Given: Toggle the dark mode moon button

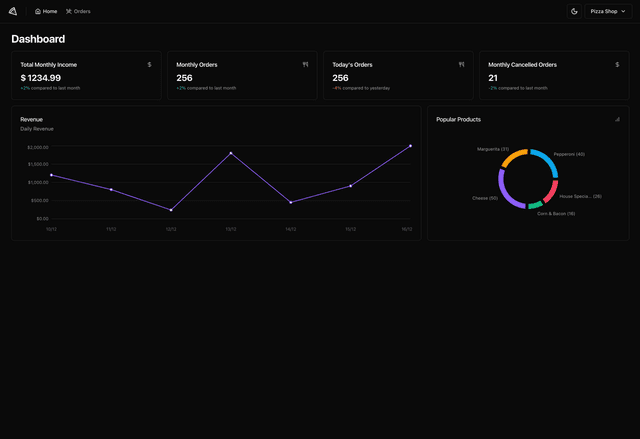Looking at the screenshot, I should tap(574, 11).
